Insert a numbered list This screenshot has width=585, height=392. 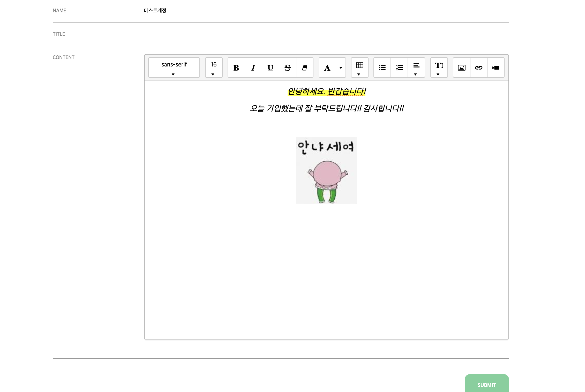[x=399, y=67]
